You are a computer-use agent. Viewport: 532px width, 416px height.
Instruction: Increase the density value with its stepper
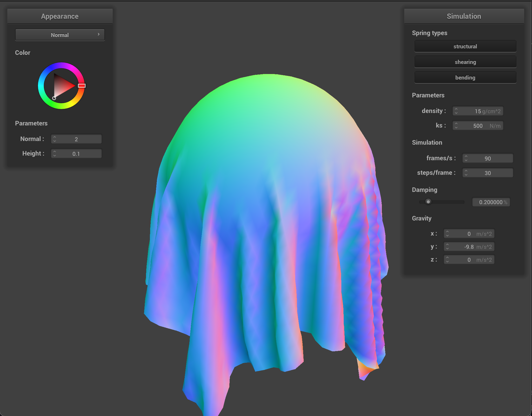pyautogui.click(x=457, y=109)
